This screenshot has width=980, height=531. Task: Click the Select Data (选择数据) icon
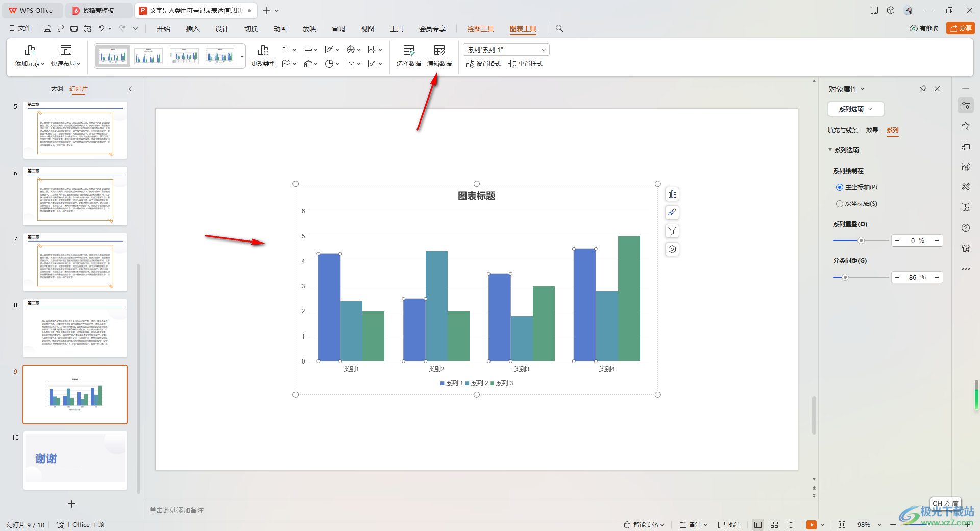pyautogui.click(x=409, y=51)
